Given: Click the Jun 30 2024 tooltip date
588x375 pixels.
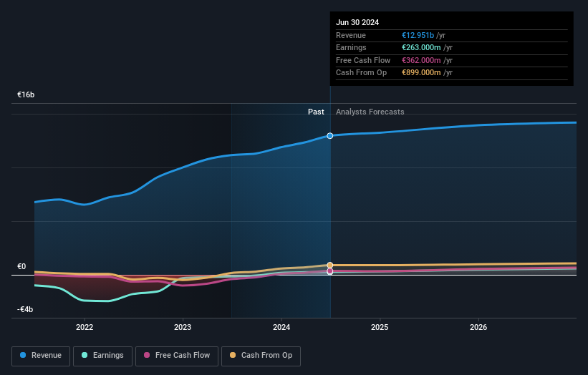Looking at the screenshot, I should tap(357, 22).
